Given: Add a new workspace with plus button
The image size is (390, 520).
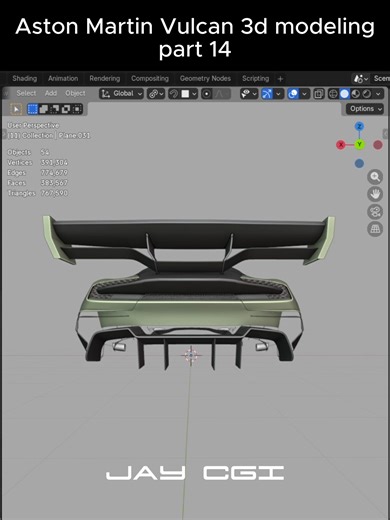Looking at the screenshot, I should pos(280,79).
